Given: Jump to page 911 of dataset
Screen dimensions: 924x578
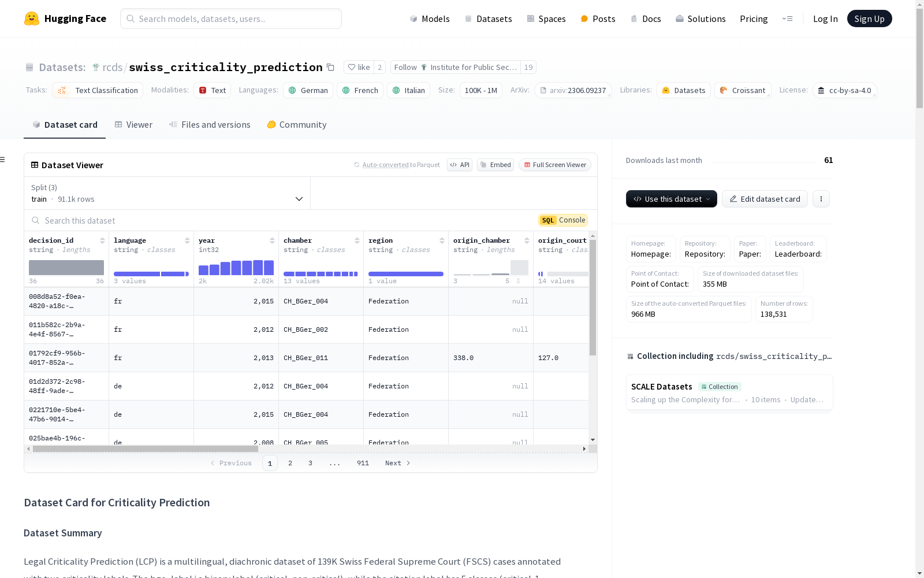Looking at the screenshot, I should pyautogui.click(x=363, y=463).
